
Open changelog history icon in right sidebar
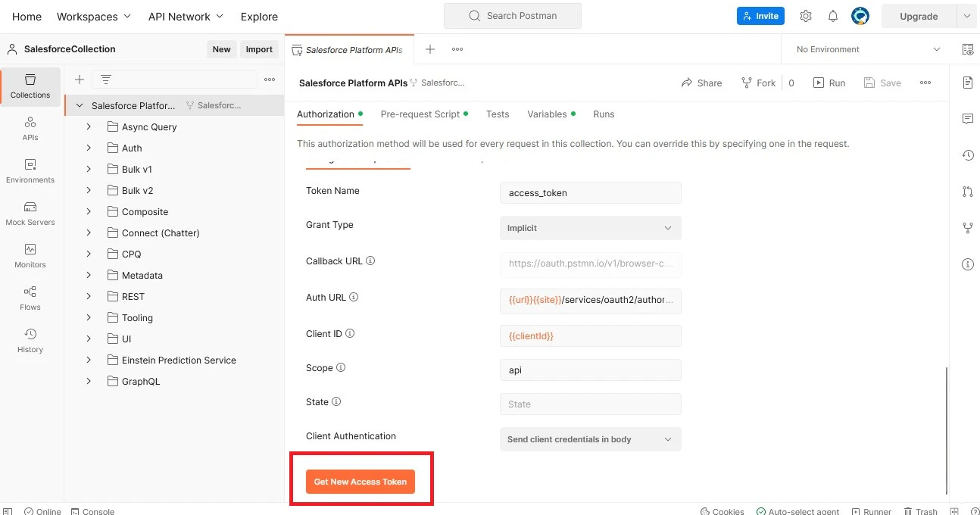[x=968, y=155]
